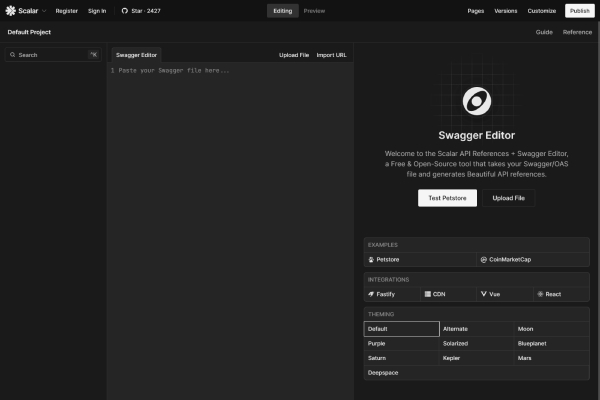This screenshot has width=600, height=400.
Task: Select the Alternate theme
Action: (476, 329)
